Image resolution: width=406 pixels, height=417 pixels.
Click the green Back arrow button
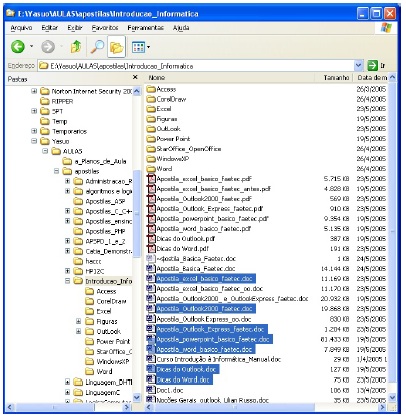(x=18, y=47)
